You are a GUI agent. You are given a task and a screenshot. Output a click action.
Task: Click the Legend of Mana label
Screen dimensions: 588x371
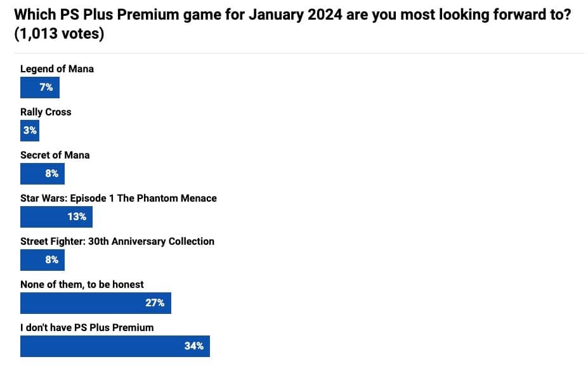57,69
